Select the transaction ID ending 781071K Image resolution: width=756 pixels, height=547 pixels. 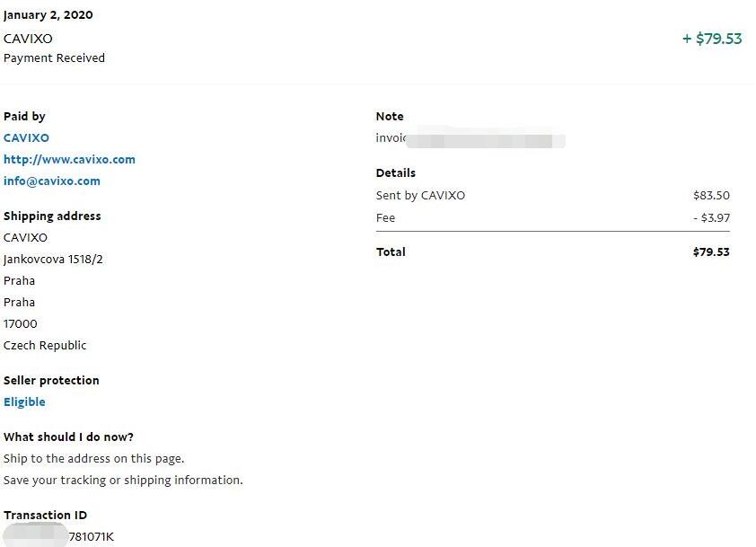[x=59, y=536]
